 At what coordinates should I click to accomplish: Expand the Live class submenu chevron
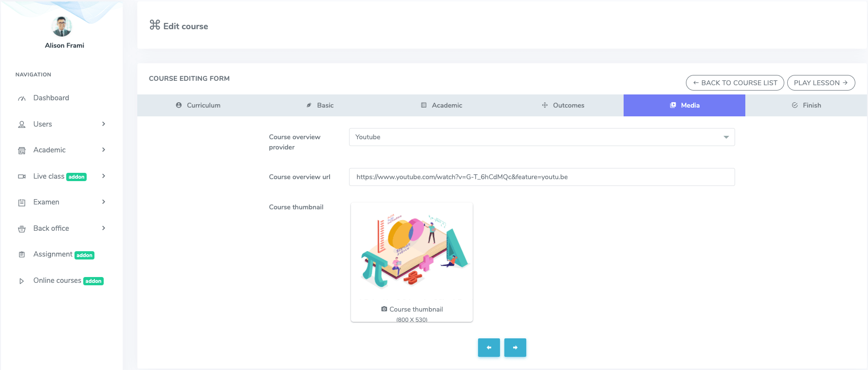pyautogui.click(x=104, y=176)
